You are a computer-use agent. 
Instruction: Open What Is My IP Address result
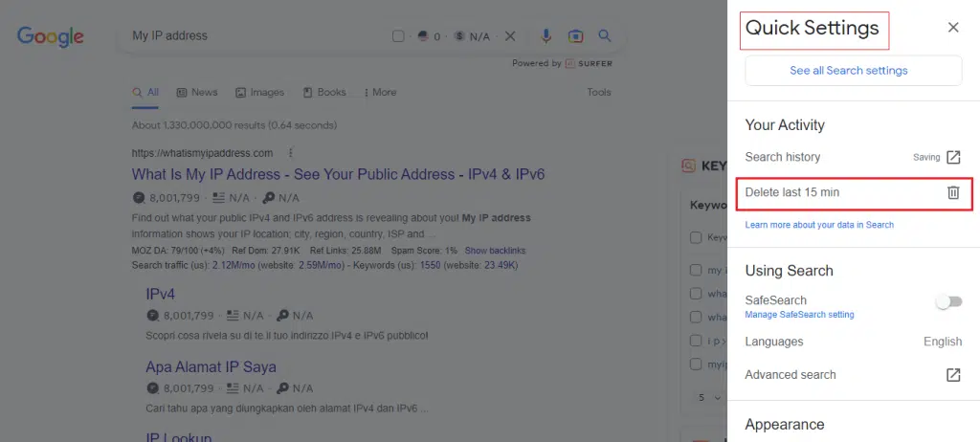coord(338,174)
